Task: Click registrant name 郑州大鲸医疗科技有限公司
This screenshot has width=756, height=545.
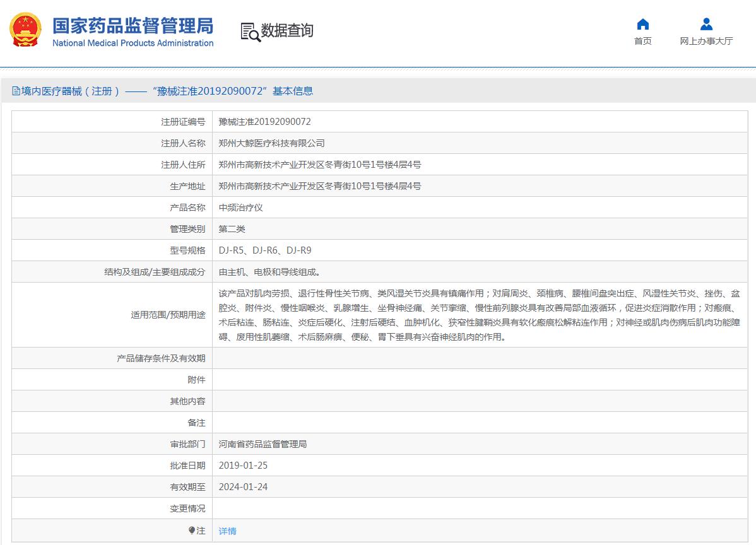Action: (x=271, y=143)
